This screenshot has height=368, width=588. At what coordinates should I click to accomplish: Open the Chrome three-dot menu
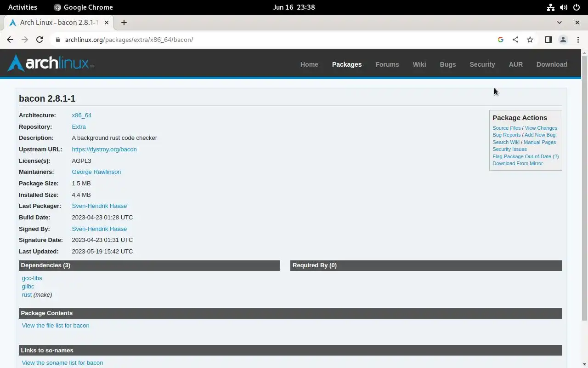[578, 40]
